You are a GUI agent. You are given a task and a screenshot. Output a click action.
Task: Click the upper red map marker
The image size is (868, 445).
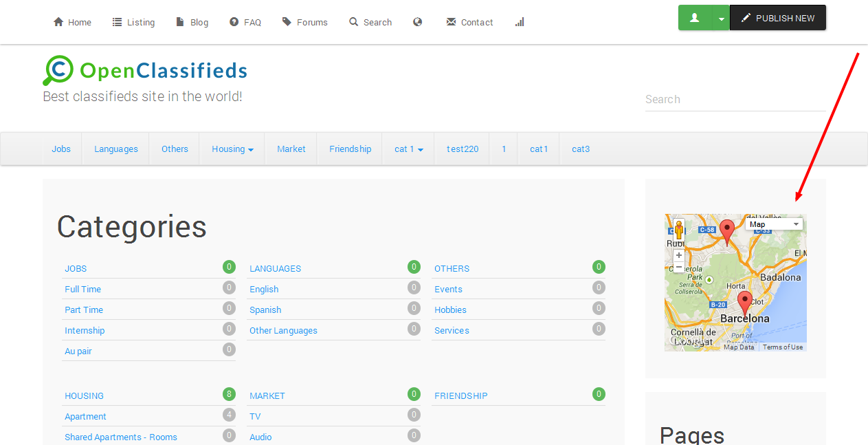coord(727,232)
